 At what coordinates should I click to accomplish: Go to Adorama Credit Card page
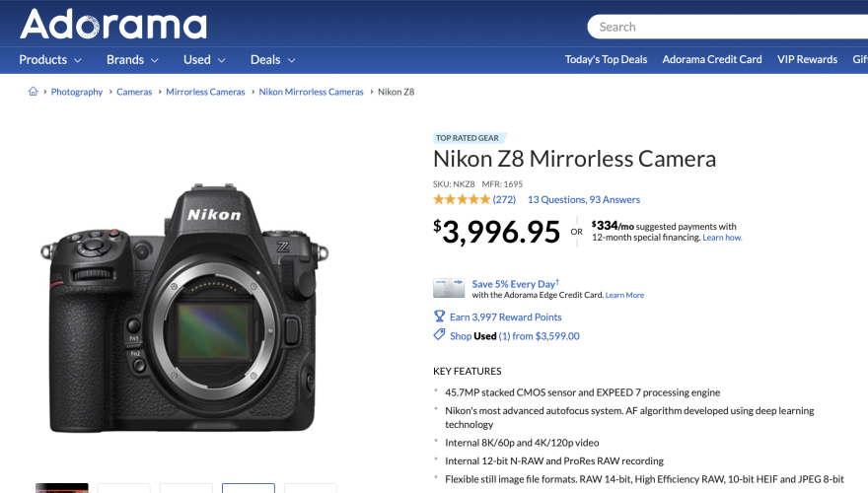click(x=712, y=59)
